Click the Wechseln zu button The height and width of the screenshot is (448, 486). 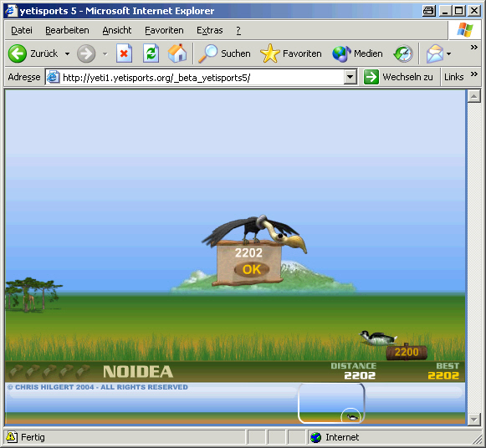tap(399, 77)
